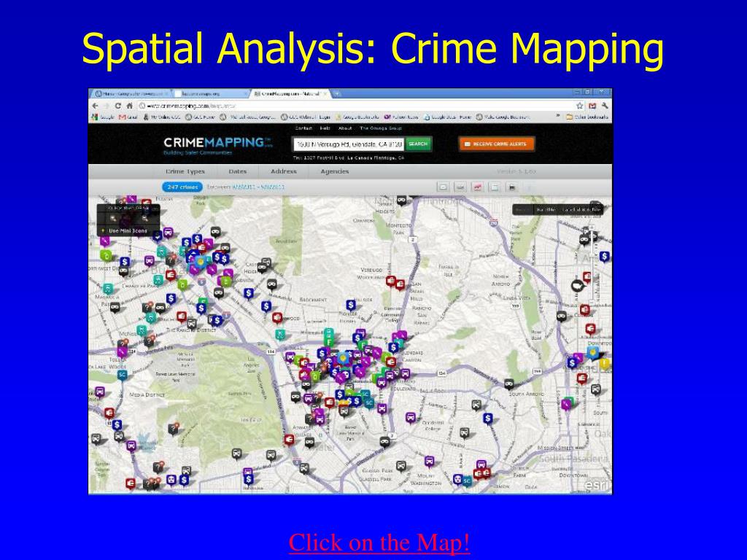The height and width of the screenshot is (560, 747).
Task: Open the wrench settings menu
Action: (605, 106)
